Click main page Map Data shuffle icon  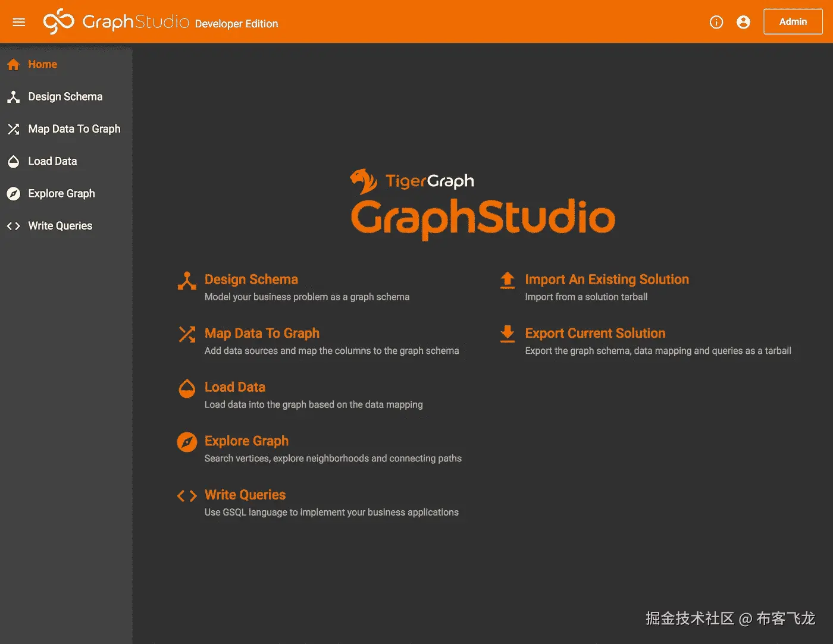187,334
